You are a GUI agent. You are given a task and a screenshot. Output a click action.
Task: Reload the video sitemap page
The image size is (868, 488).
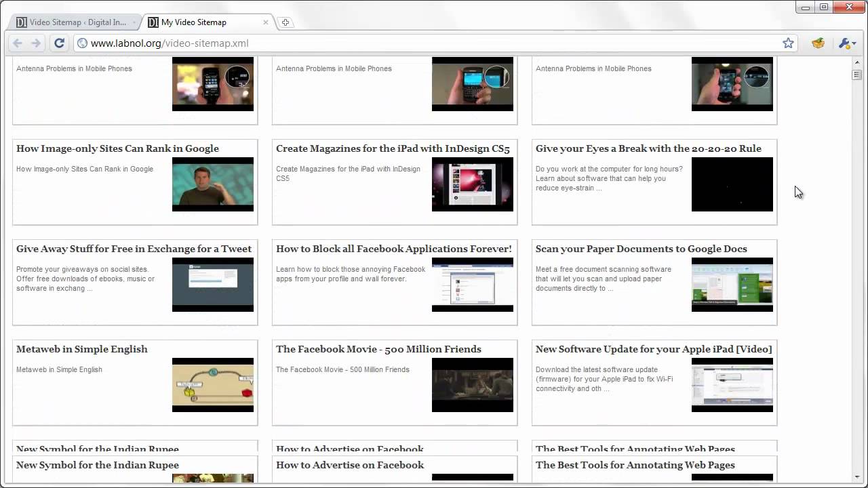click(x=59, y=43)
